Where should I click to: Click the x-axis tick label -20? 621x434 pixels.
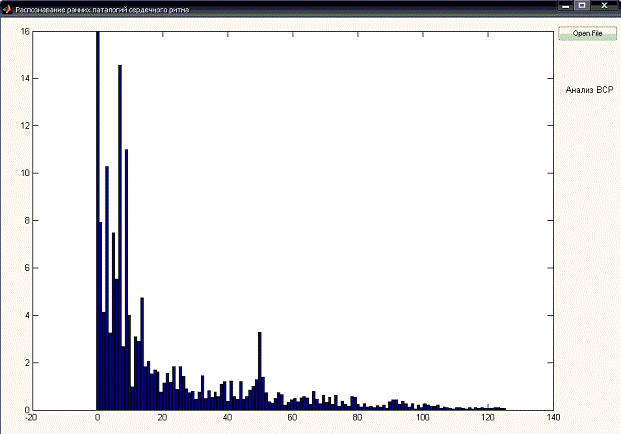(x=32, y=419)
